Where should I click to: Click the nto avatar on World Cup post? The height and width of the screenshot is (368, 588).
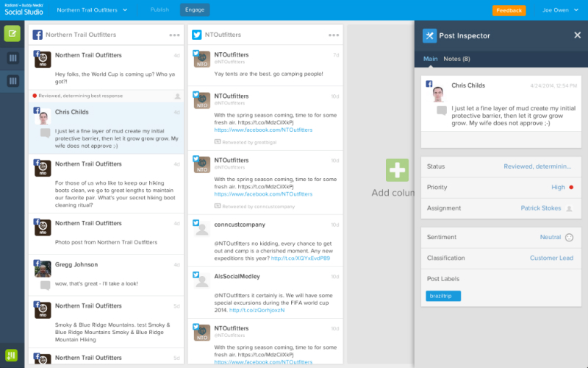point(43,60)
